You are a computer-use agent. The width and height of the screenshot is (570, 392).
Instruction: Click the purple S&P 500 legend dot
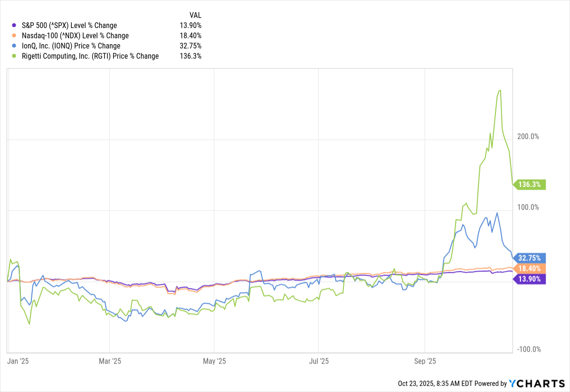coord(13,25)
